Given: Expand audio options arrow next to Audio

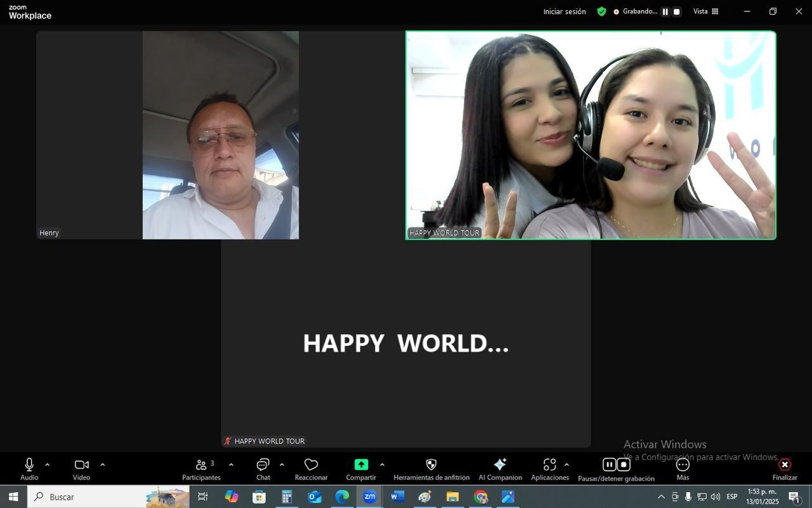Looking at the screenshot, I should [47, 465].
